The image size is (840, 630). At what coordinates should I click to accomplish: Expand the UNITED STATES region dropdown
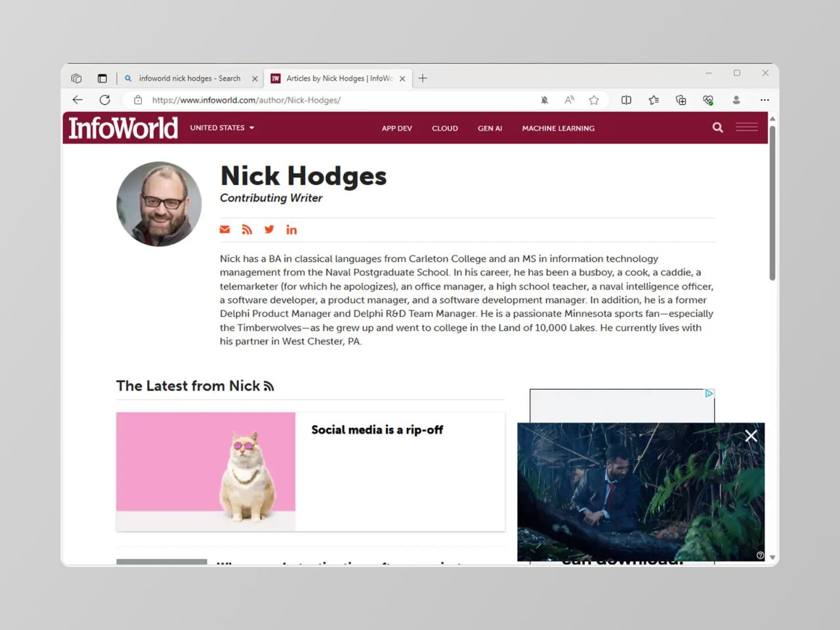222,128
